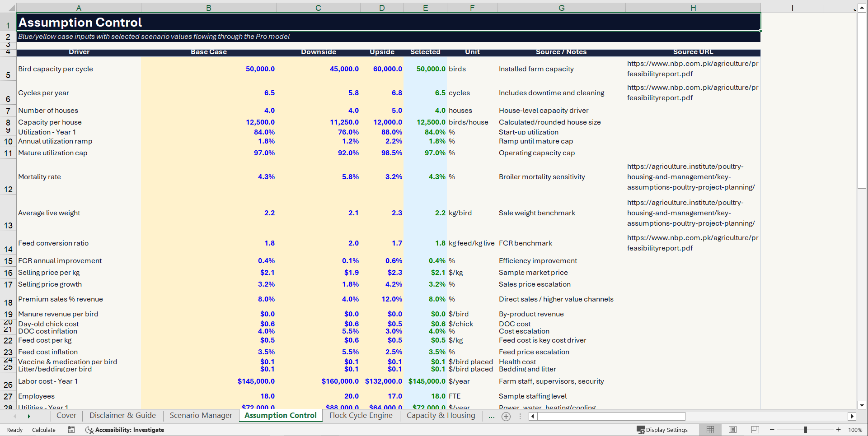Select the Assumption Control title cell

pos(389,22)
